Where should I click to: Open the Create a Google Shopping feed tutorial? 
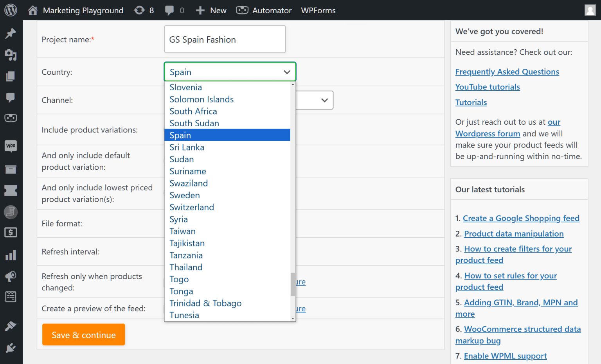tap(521, 218)
